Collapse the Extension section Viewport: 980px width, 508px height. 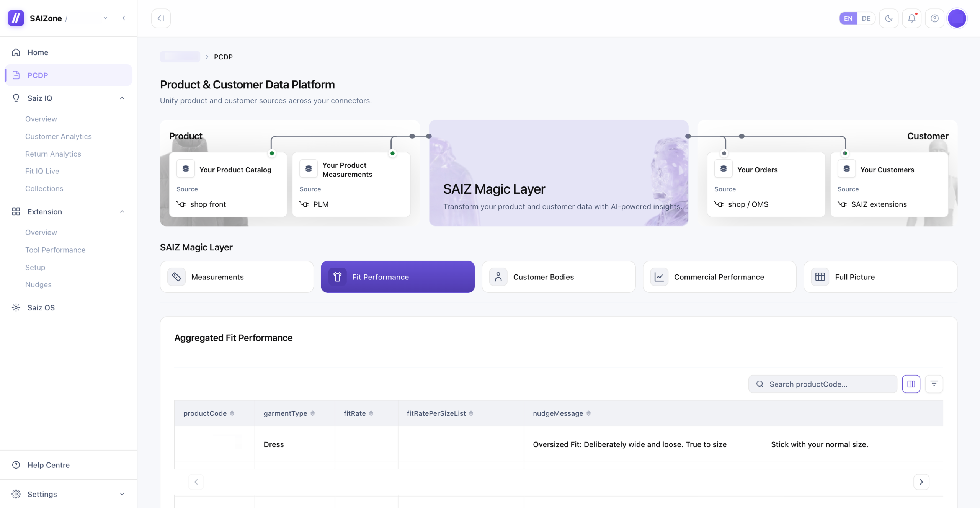(x=122, y=212)
